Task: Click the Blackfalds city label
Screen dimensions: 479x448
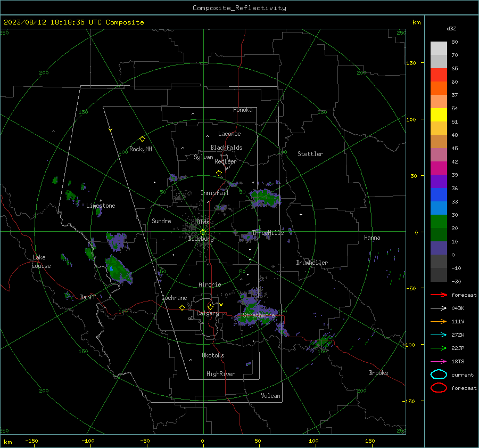Action: [226, 148]
